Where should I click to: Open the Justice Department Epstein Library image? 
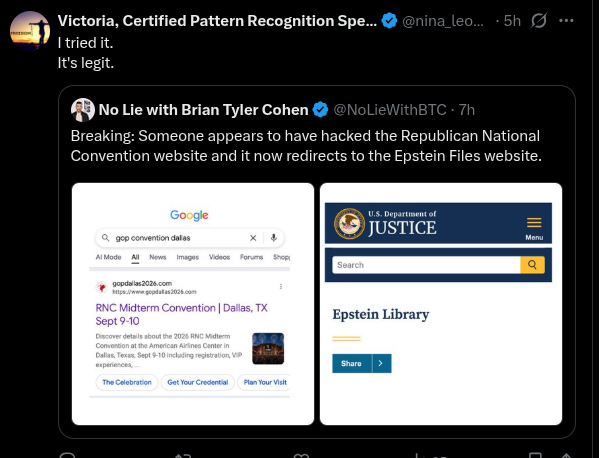tap(441, 304)
